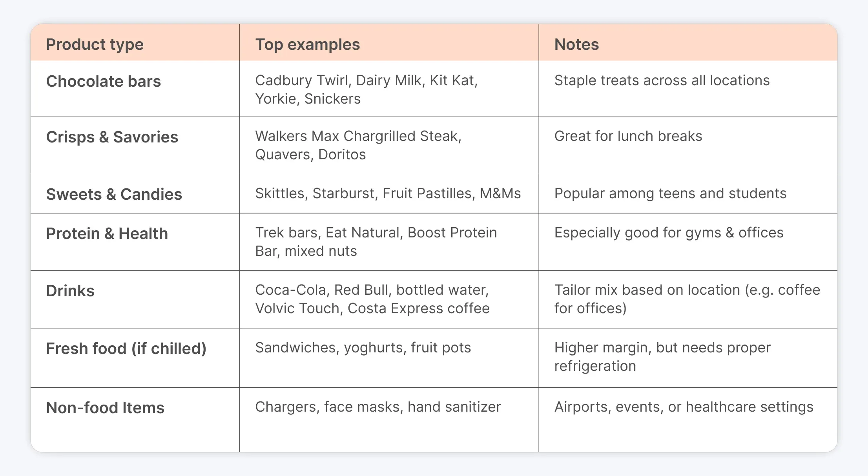Click the Protein & Health row label

(107, 233)
